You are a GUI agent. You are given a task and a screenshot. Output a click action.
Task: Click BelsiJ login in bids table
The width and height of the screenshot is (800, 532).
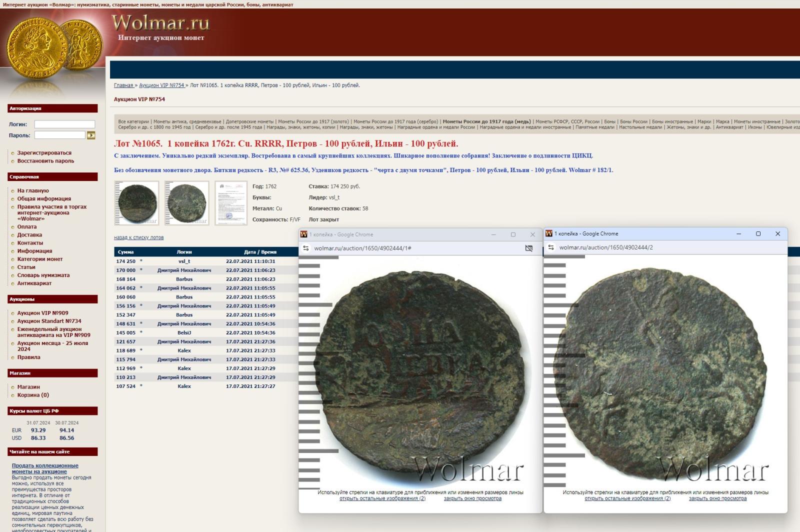click(184, 333)
